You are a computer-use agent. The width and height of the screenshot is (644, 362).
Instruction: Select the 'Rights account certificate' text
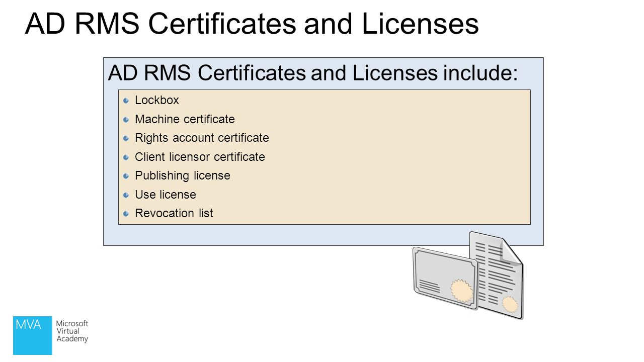(x=202, y=138)
